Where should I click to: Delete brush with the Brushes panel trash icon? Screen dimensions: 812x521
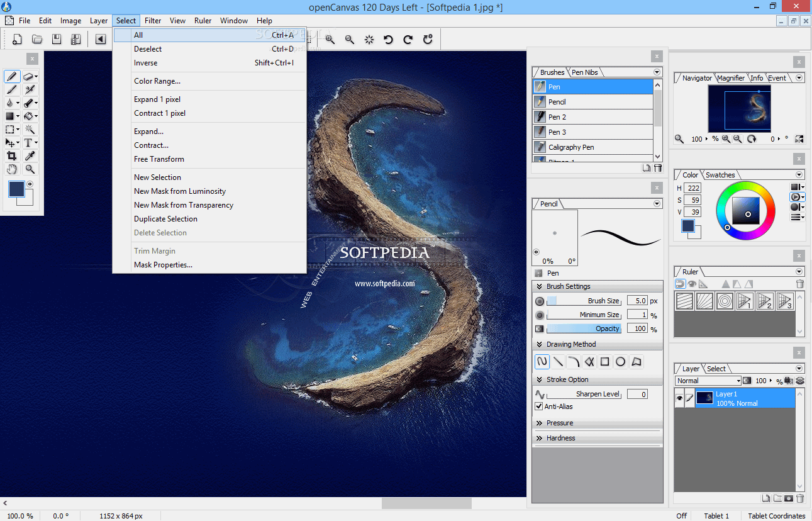click(x=658, y=168)
